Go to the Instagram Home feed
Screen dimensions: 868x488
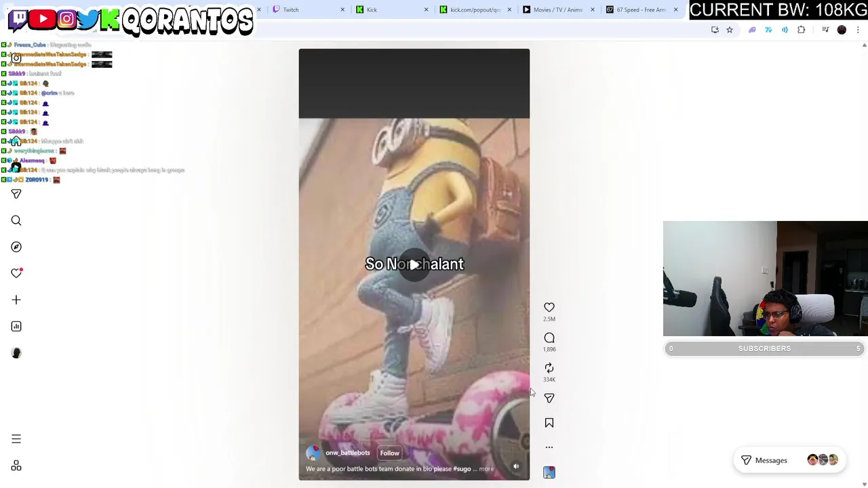point(16,141)
